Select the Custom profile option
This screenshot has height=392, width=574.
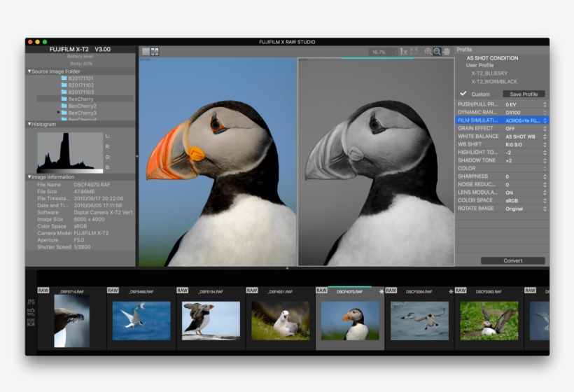point(480,94)
